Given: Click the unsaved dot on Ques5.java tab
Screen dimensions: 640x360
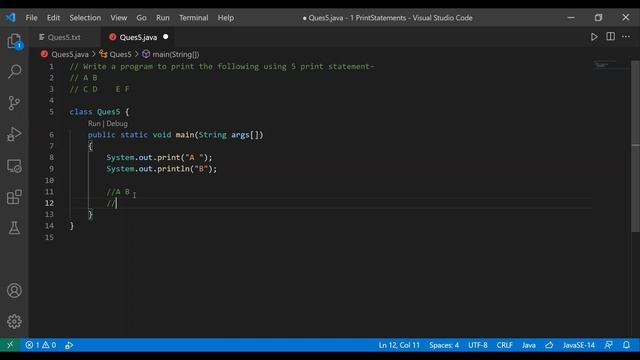Looking at the screenshot, I should coord(165,37).
